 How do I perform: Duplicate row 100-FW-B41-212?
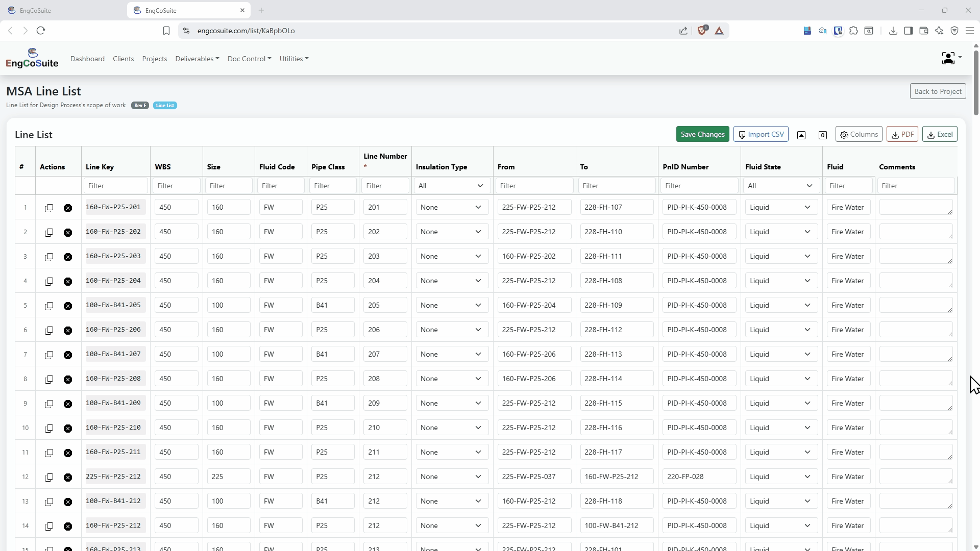(x=49, y=502)
